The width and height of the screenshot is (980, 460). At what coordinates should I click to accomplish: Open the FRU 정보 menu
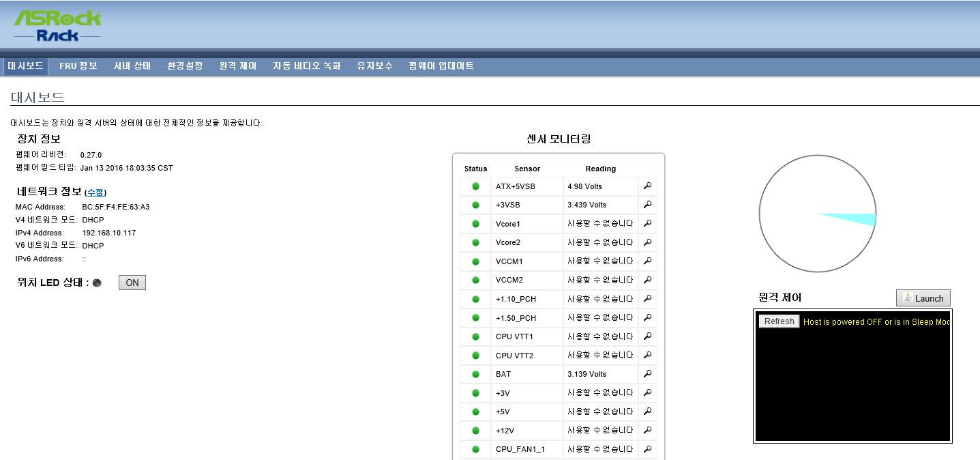pos(78,66)
